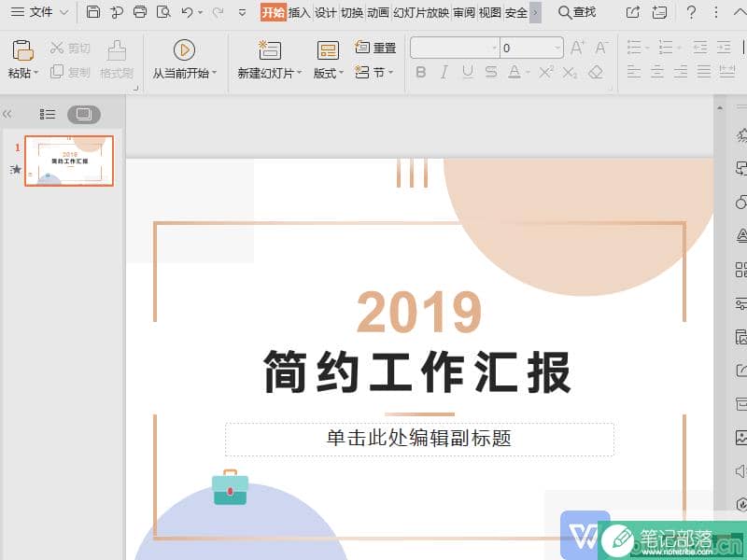Decrease indent icon
The width and height of the screenshot is (747, 560).
point(700,48)
